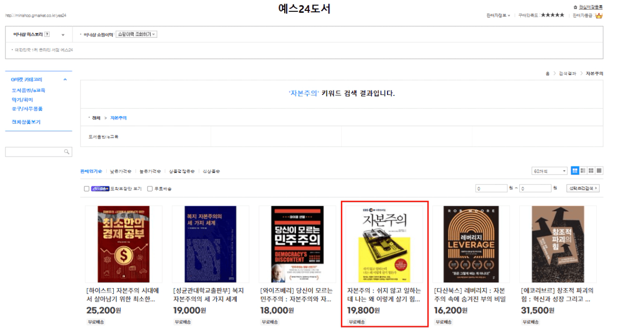Click the house icon beside 관심매장등록
This screenshot has width=644, height=334.
(575, 7)
